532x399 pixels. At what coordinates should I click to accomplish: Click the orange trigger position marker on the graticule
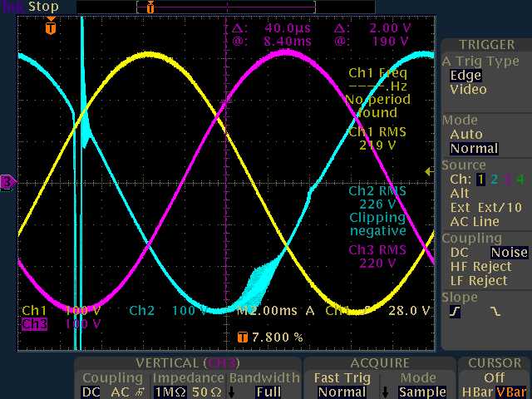click(x=51, y=27)
